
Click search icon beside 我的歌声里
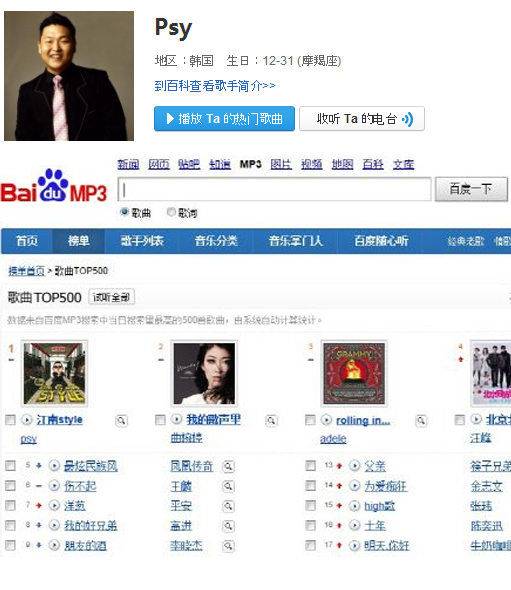(271, 420)
